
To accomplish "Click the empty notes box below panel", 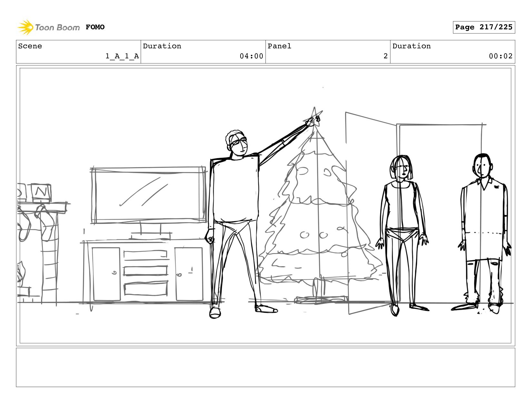I will coord(265,367).
